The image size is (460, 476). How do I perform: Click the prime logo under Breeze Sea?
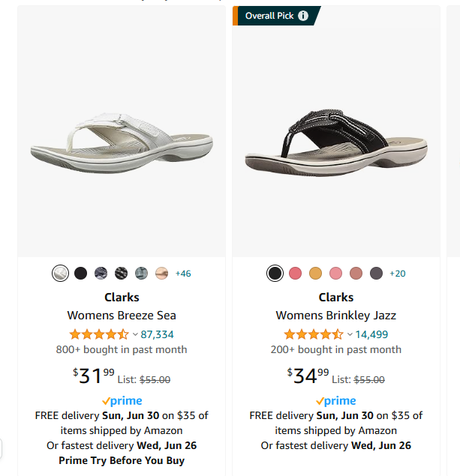[122, 401]
